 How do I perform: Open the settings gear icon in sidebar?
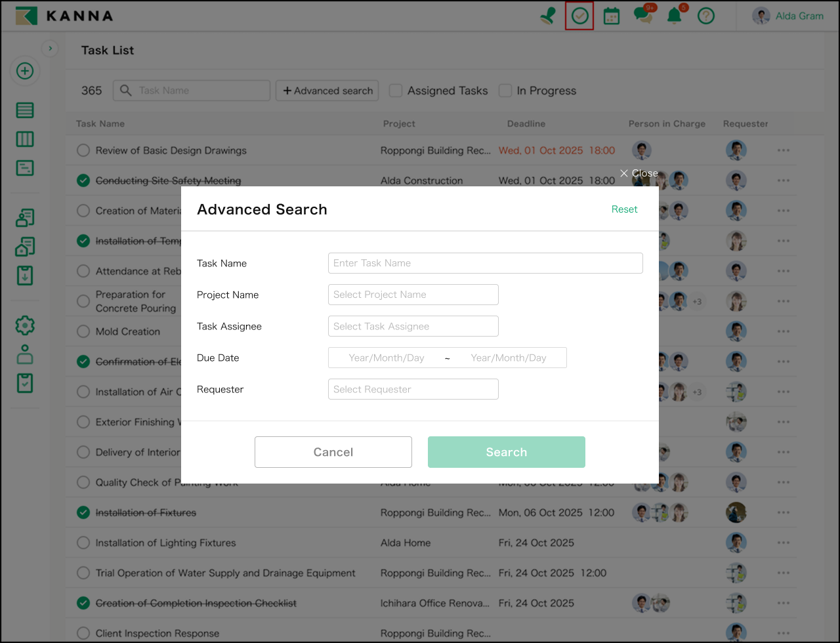25,325
